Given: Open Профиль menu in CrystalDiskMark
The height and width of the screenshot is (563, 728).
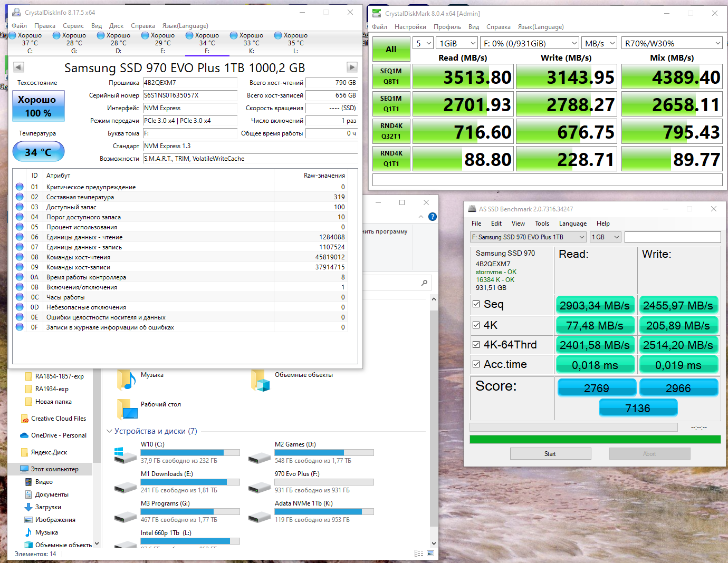Looking at the screenshot, I should coord(447,27).
